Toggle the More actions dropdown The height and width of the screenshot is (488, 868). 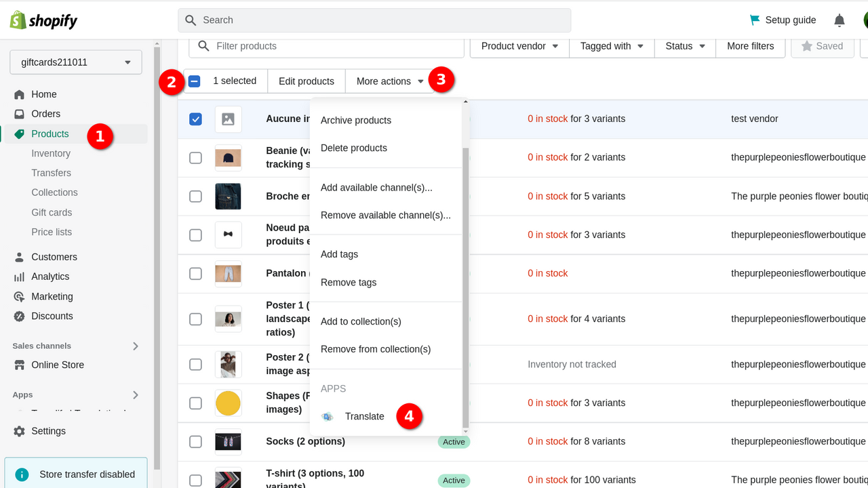pyautogui.click(x=390, y=81)
